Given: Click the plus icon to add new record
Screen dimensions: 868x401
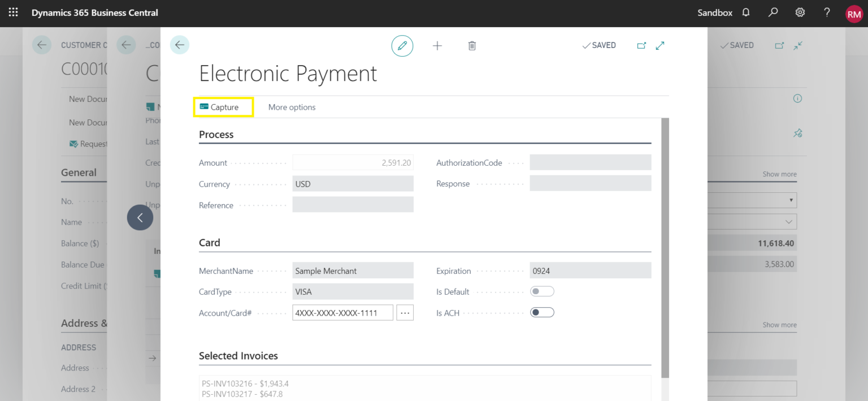Looking at the screenshot, I should point(437,45).
